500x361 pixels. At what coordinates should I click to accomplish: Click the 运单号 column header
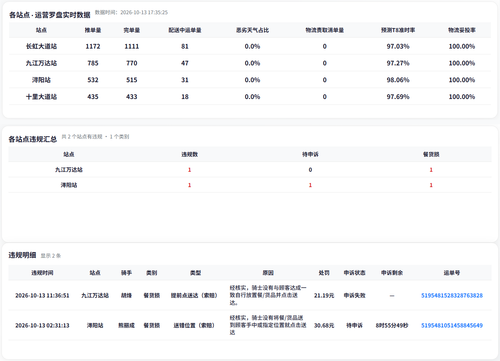[452, 273]
